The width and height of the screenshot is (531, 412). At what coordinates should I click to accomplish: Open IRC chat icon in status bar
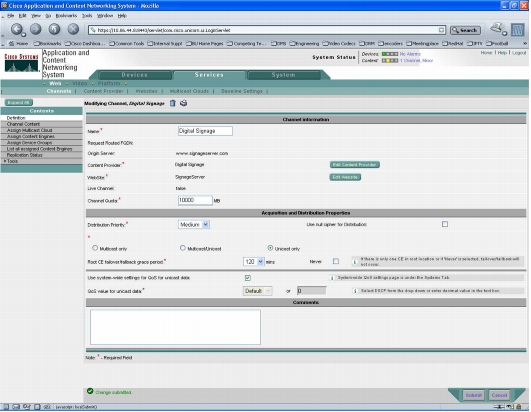coord(47,407)
